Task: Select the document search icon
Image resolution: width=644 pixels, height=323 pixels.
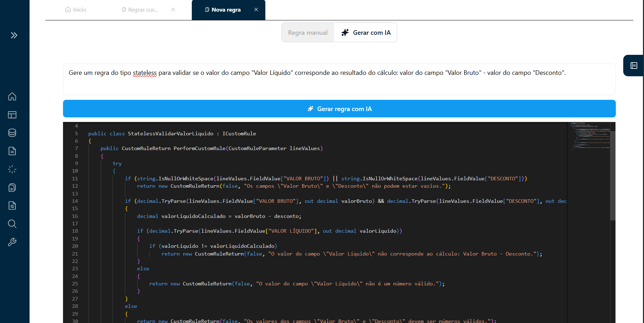Action: point(12,206)
